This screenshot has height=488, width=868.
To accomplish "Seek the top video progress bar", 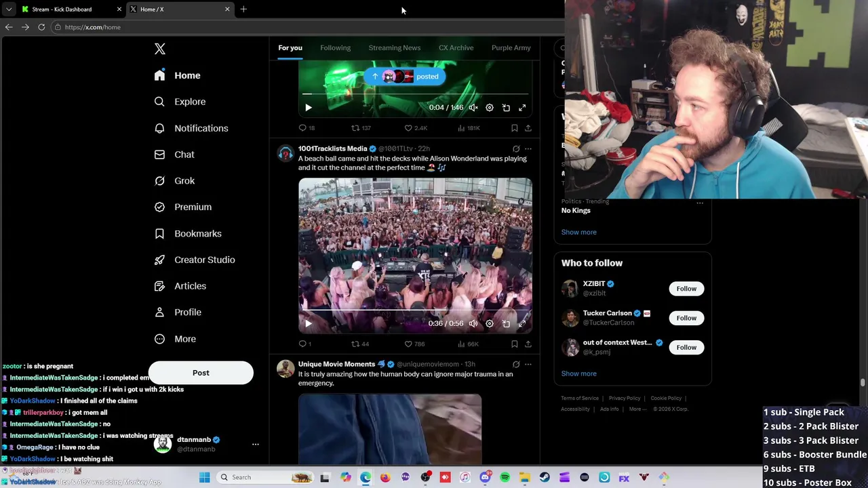I will point(415,94).
